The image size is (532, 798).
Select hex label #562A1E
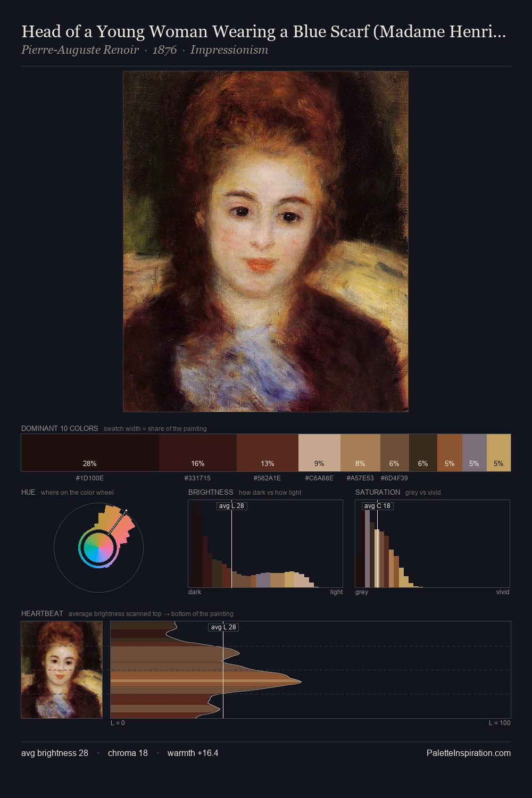click(267, 478)
